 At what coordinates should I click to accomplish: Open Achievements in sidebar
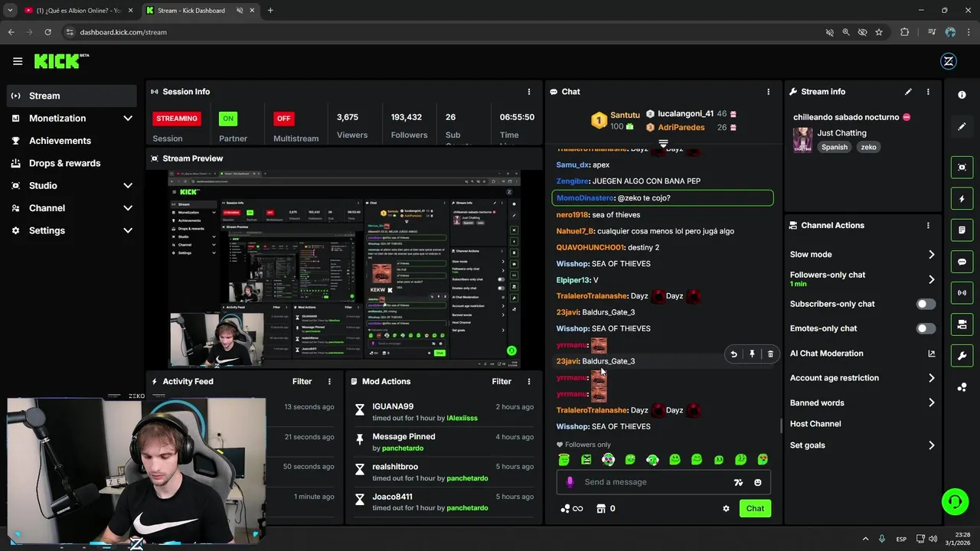point(73,141)
